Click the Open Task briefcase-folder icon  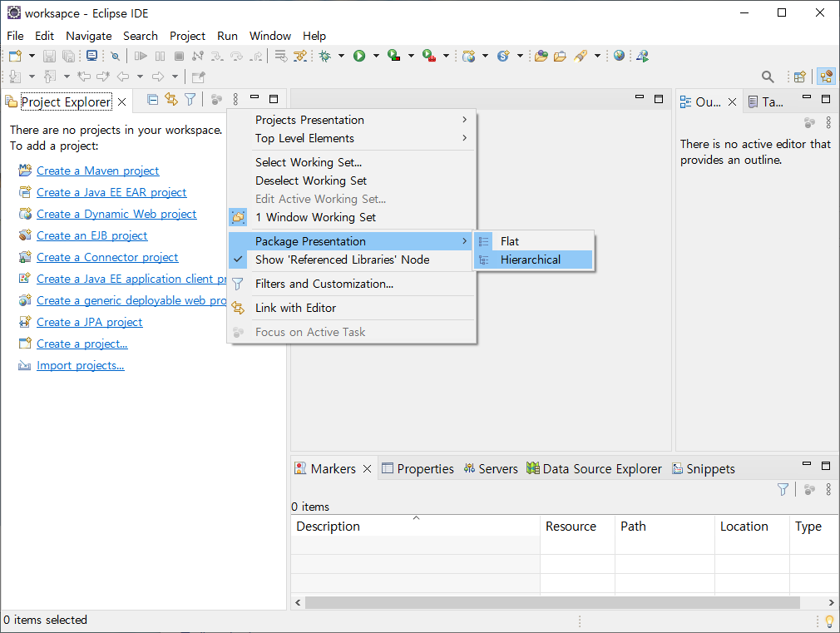[x=561, y=56]
